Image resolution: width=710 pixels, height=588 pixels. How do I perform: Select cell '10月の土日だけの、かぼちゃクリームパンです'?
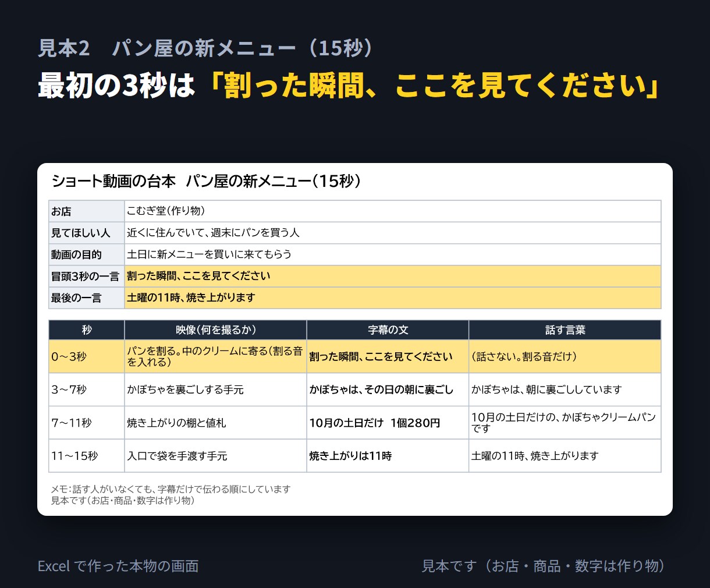pyautogui.click(x=565, y=423)
